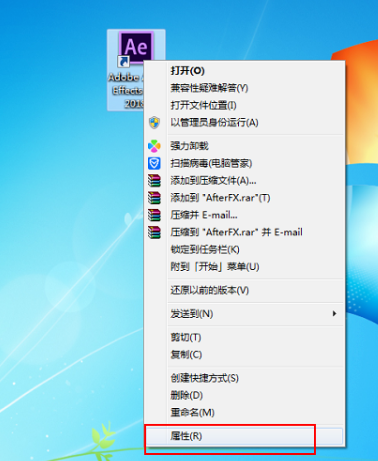Choose 附到「开始」菜单(U)

[x=244, y=267]
